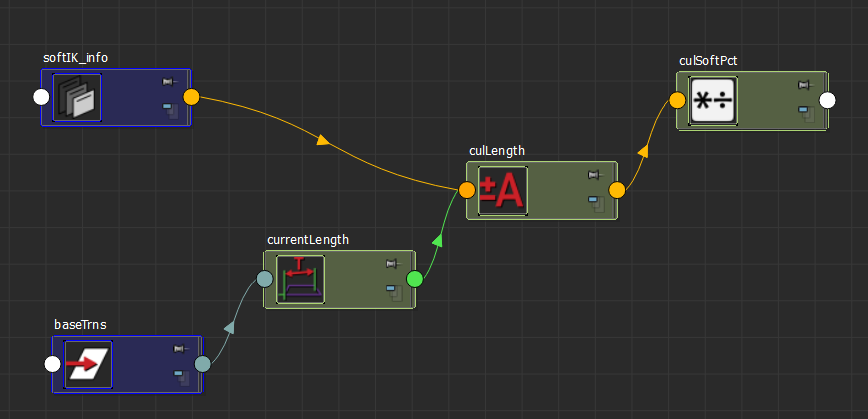
Task: Click the green output port of currentLength
Action: coord(415,279)
